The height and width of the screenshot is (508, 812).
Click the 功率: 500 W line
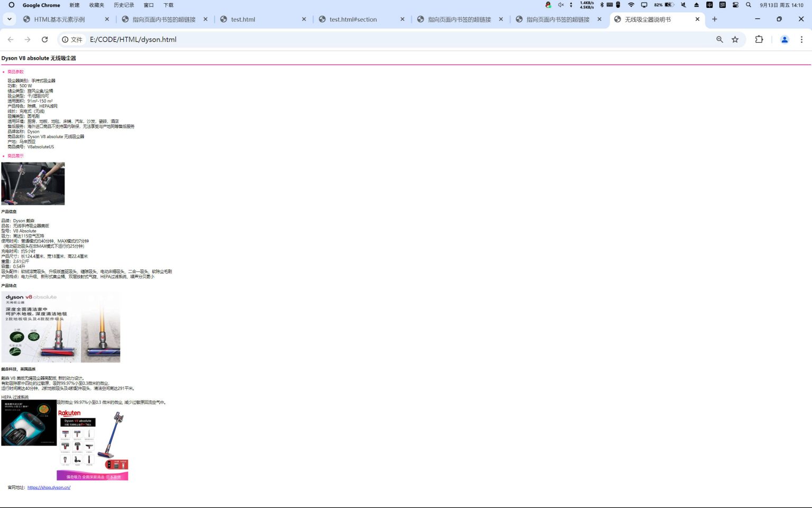point(20,86)
